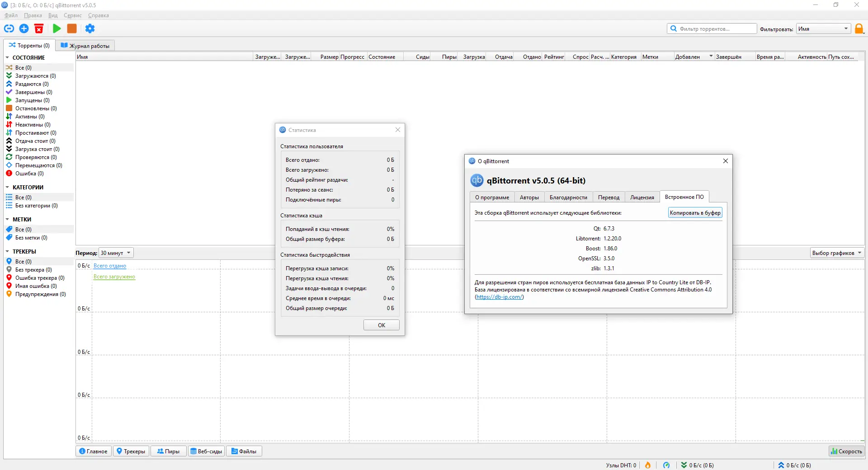This screenshot has height=470, width=868.
Task: Select the Предупреждения (0) tracker filter
Action: [x=40, y=294]
